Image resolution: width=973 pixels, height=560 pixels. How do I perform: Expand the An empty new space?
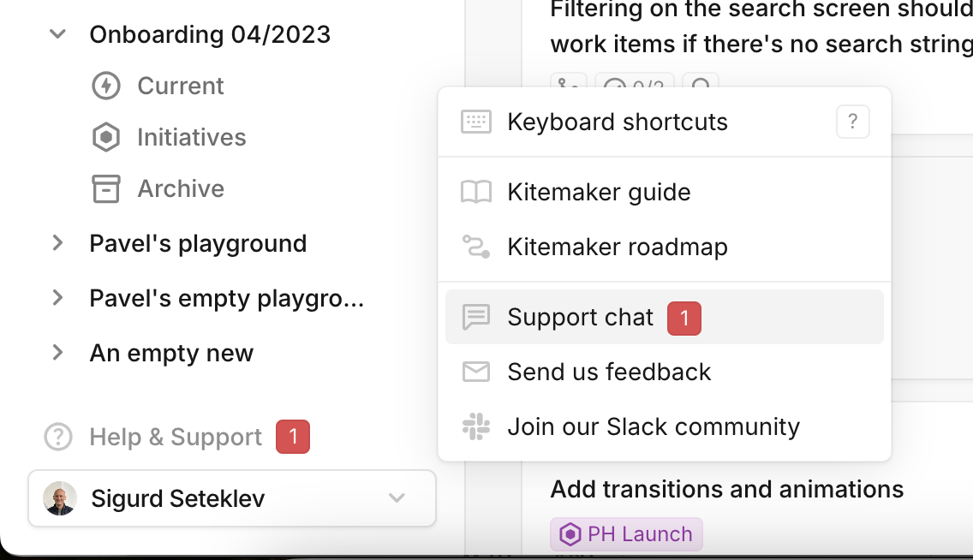click(x=57, y=353)
